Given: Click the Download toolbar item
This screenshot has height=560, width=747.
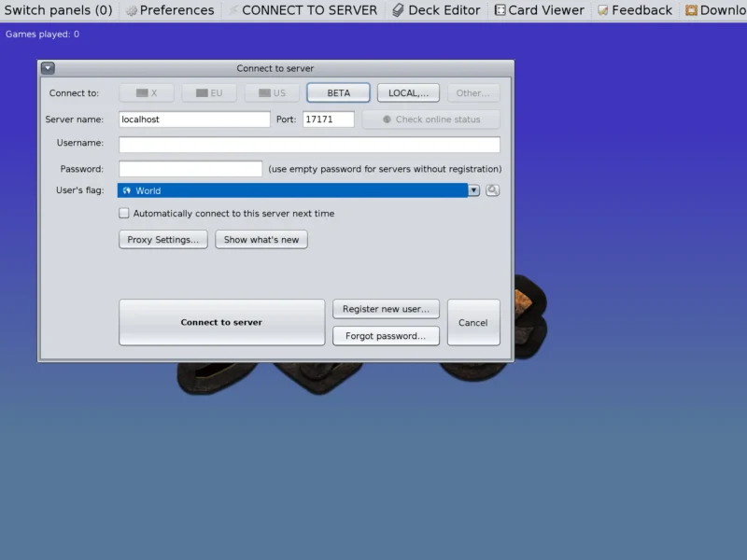Looking at the screenshot, I should 715,10.
